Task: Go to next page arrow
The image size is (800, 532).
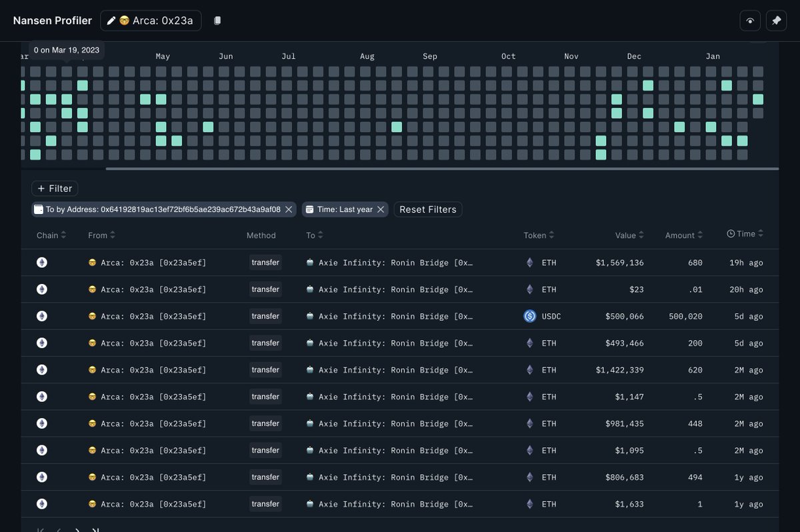Action: tap(77, 529)
